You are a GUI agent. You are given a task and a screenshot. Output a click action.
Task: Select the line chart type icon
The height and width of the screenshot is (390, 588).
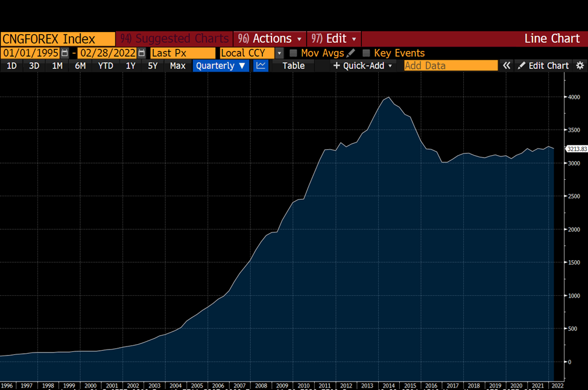pos(261,66)
